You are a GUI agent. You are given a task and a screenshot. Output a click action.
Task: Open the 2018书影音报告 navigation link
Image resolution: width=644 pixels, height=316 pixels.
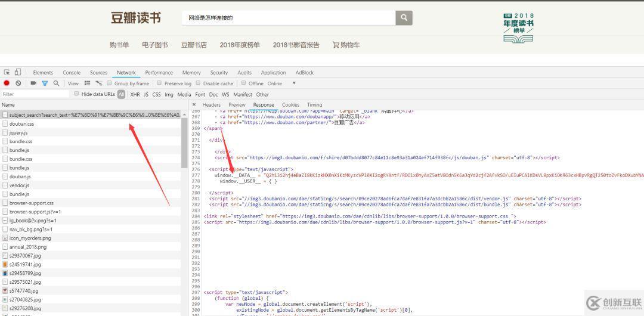296,45
